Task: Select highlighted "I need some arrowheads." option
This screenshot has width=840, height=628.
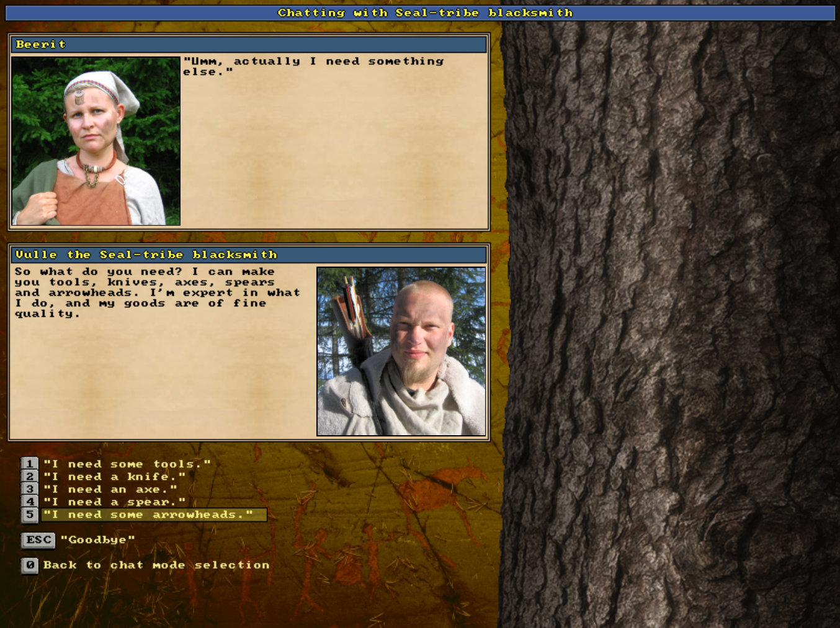Action: click(148, 515)
